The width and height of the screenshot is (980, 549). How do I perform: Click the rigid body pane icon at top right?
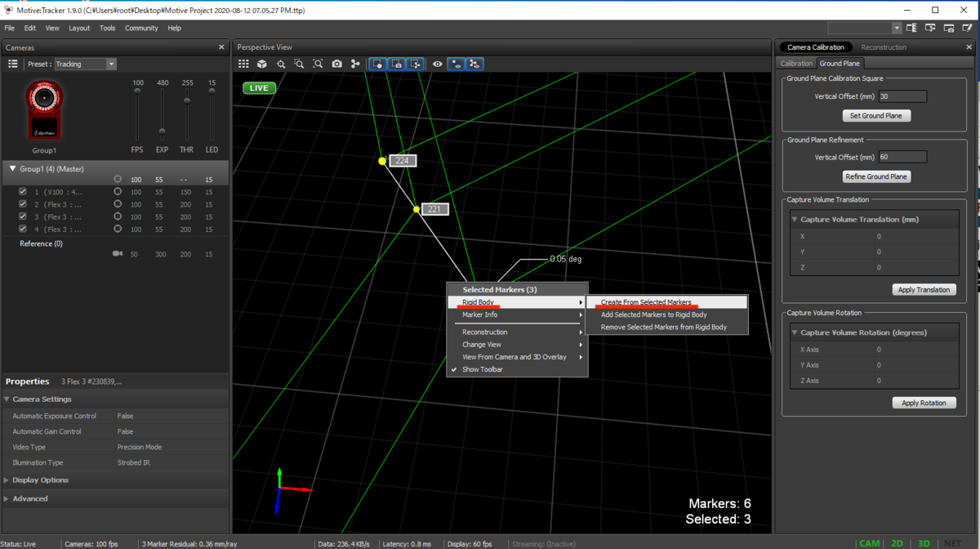[x=930, y=28]
